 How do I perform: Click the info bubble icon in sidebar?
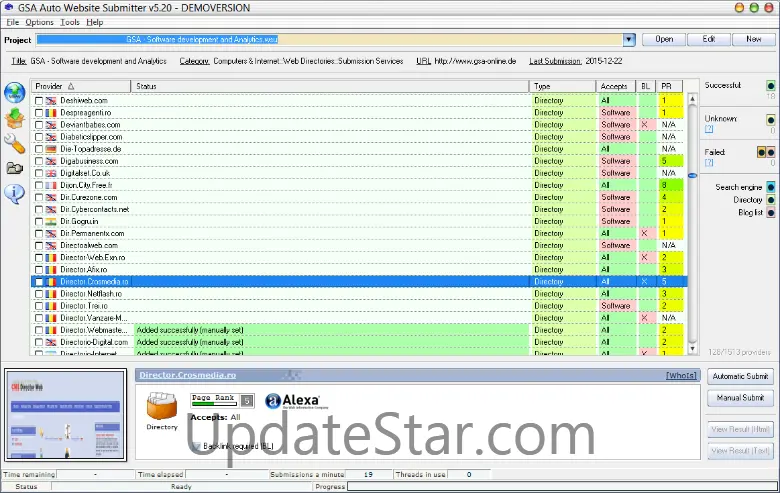(14, 193)
